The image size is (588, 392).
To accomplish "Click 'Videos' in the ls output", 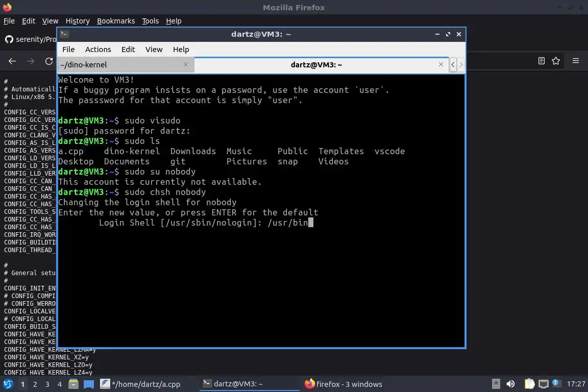I will point(333,161).
